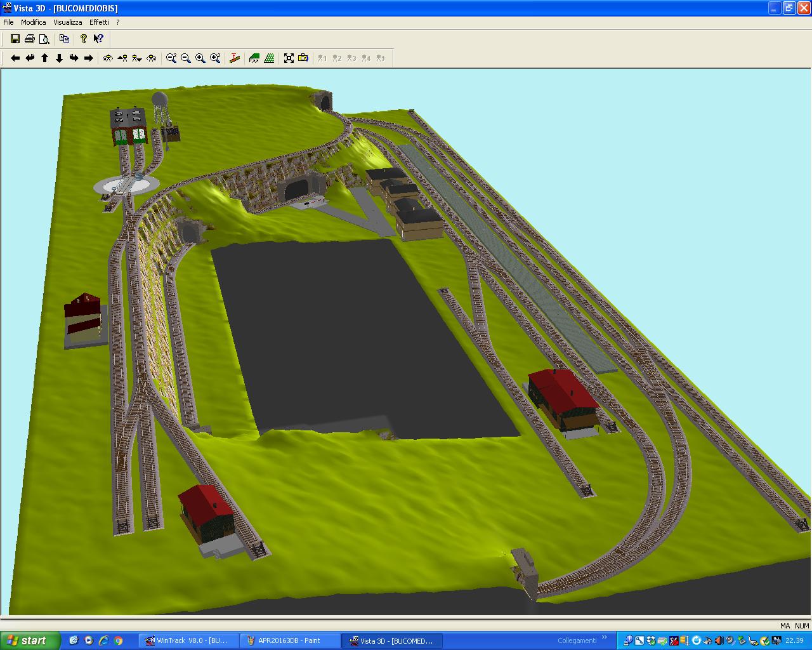
Task: Click the fast zoom in magnifier
Action: [x=216, y=58]
